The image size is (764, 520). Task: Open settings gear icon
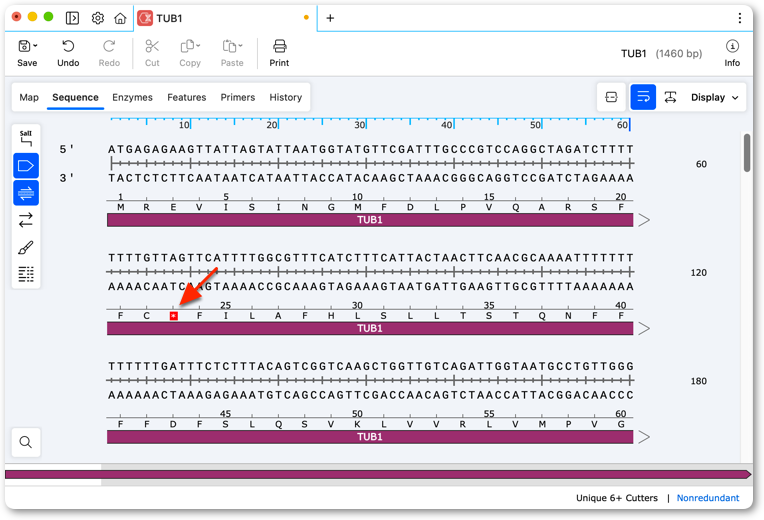pos(98,18)
